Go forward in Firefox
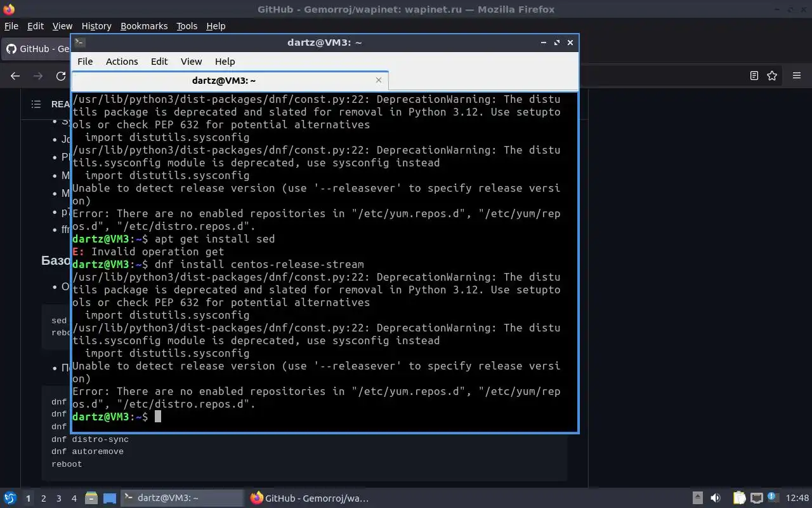 tap(38, 76)
